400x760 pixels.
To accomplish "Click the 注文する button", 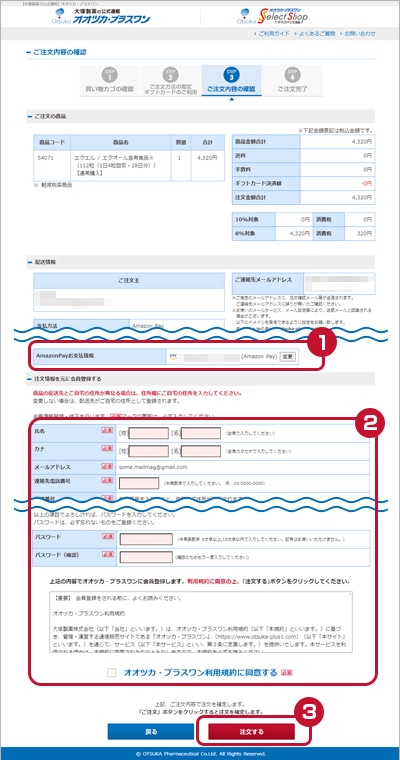I will (252, 731).
